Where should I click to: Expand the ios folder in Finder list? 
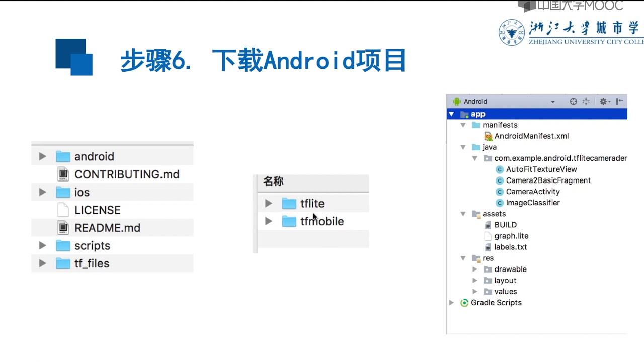[42, 192]
